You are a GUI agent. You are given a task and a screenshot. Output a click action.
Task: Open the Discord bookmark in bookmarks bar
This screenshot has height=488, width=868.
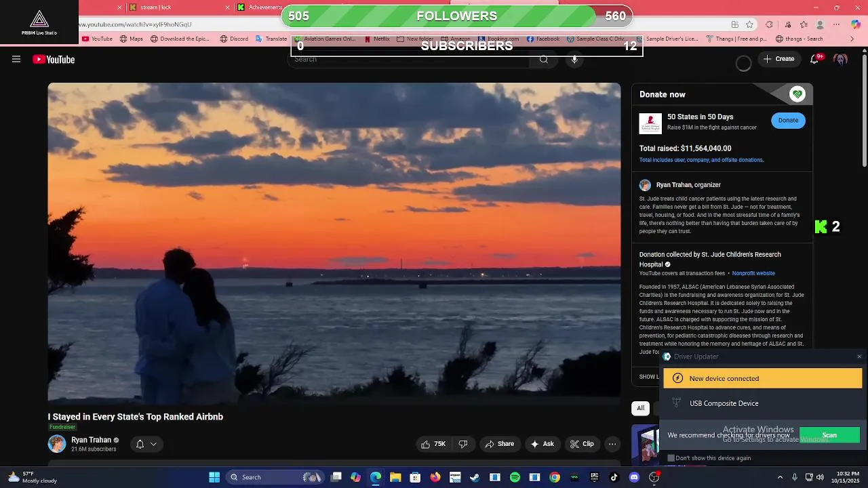pos(235,39)
